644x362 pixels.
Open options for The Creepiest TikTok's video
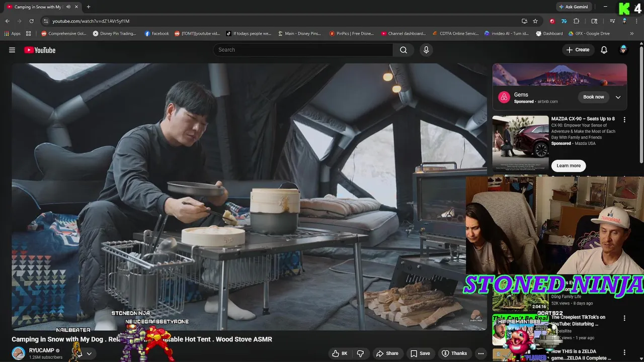pos(624,318)
